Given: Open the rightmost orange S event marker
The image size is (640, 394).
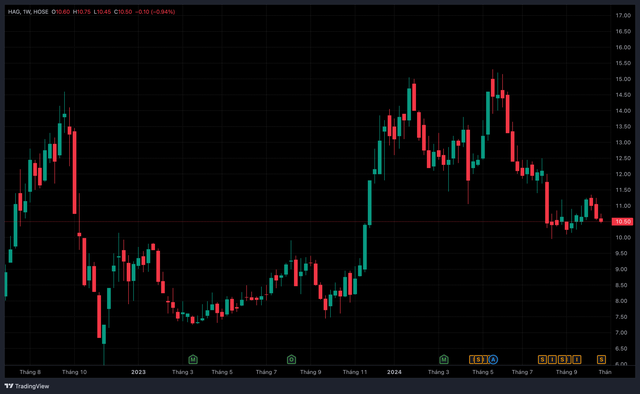Looking at the screenshot, I should tap(601, 359).
